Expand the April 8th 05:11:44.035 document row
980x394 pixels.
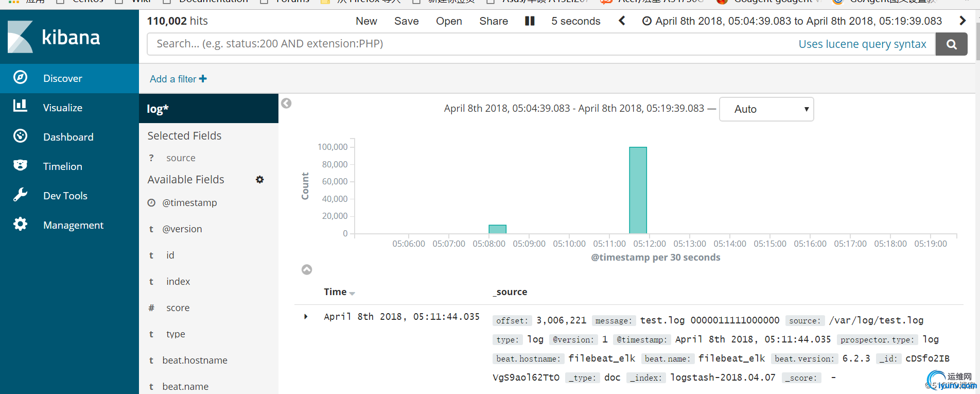tap(306, 317)
